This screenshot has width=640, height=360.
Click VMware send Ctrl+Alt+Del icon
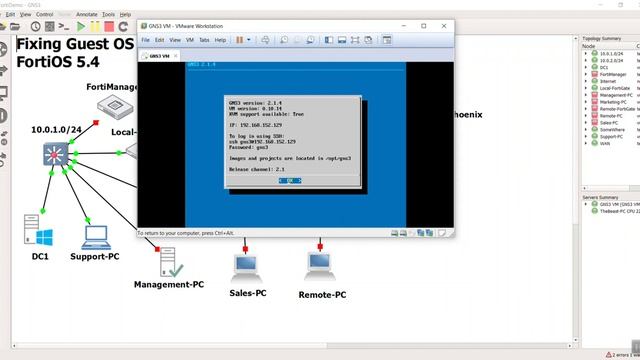265,40
